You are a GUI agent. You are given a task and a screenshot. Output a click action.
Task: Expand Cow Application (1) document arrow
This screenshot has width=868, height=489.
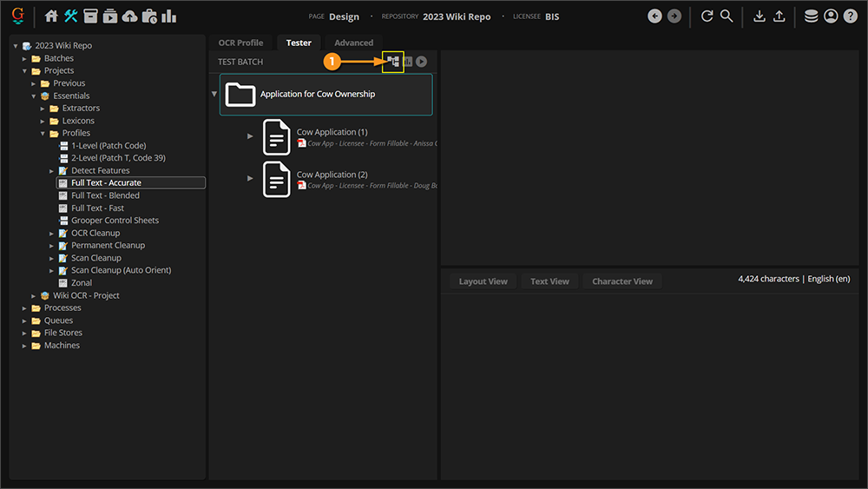(250, 135)
